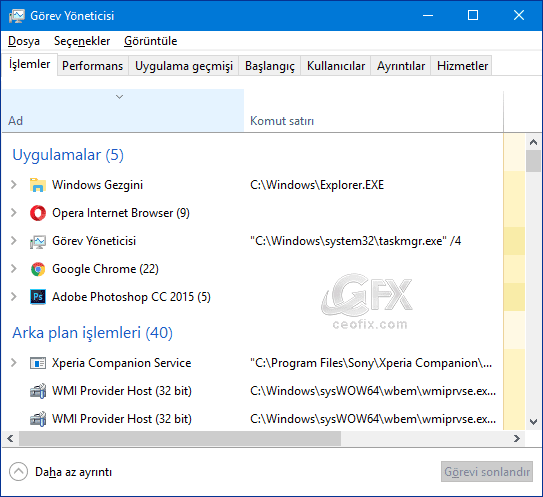Click the horizontal scrollbar right arrow

(x=517, y=438)
